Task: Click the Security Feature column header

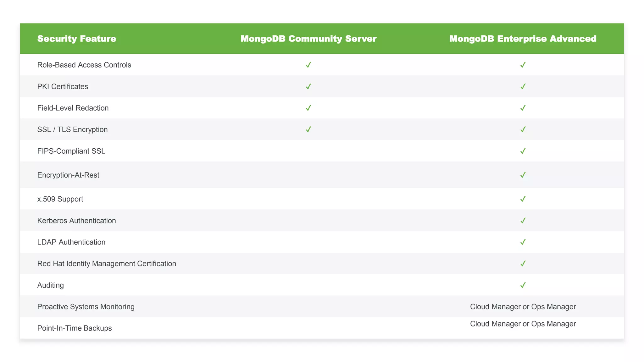Action: pyautogui.click(x=77, y=39)
